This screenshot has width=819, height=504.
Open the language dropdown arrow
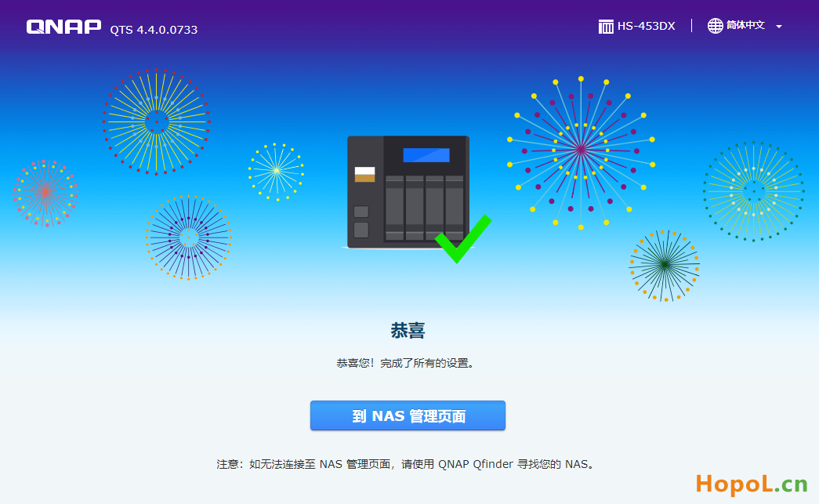pos(779,27)
